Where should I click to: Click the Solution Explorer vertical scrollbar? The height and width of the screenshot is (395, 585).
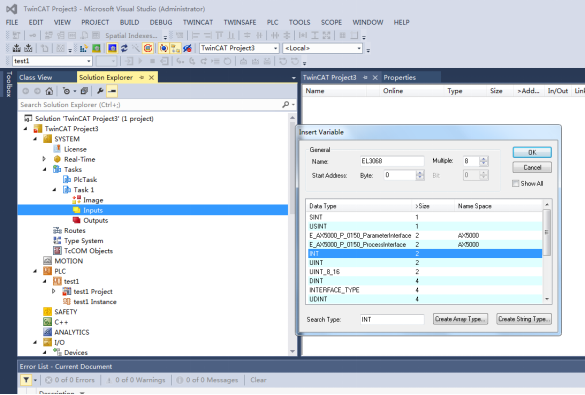click(x=292, y=235)
